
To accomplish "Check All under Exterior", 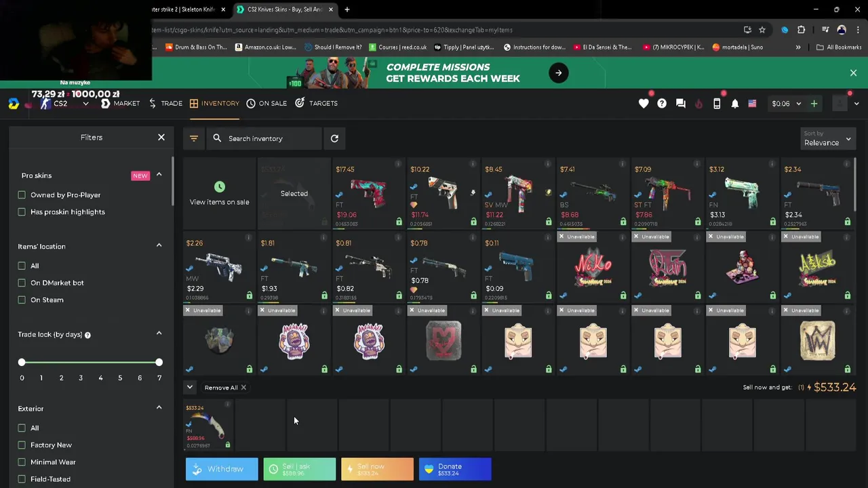I will coord(22,428).
